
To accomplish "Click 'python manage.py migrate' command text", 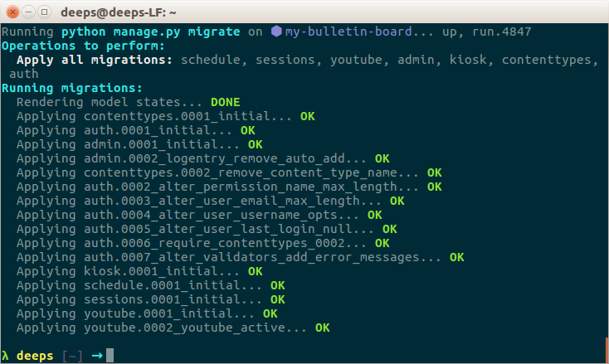I will [151, 32].
